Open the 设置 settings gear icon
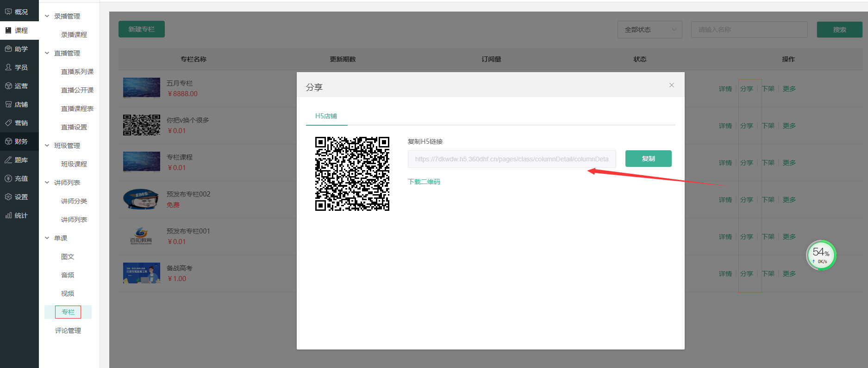This screenshot has width=868, height=368. click(x=8, y=196)
